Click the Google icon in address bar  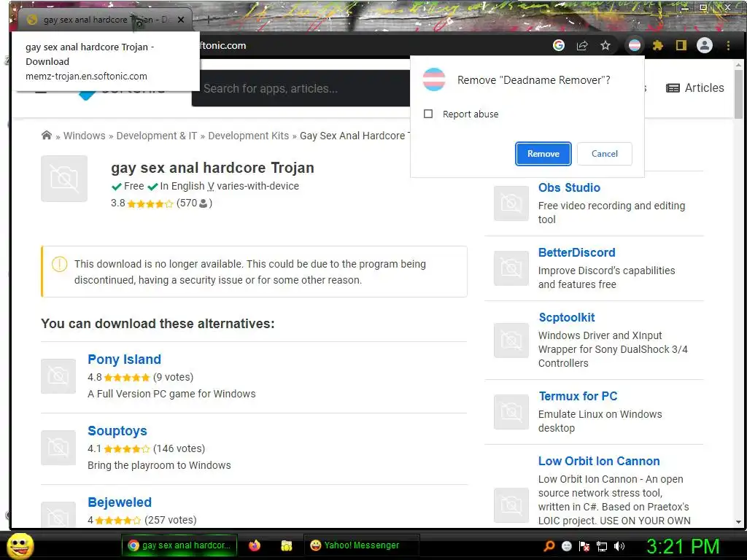[x=559, y=45]
